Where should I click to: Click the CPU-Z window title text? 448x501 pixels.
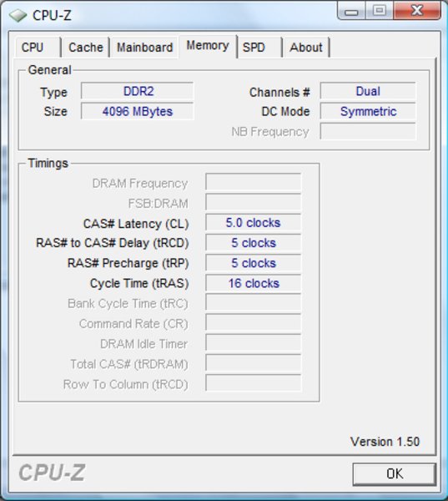click(x=52, y=15)
